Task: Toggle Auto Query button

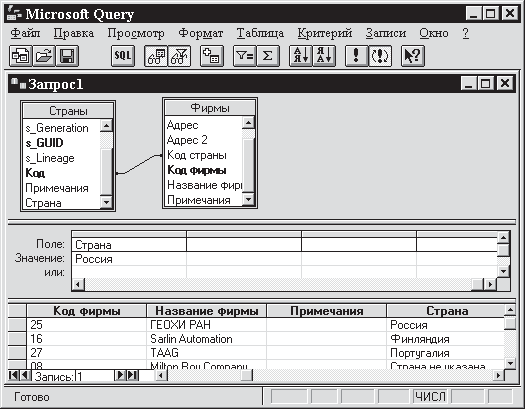Action: (x=380, y=56)
